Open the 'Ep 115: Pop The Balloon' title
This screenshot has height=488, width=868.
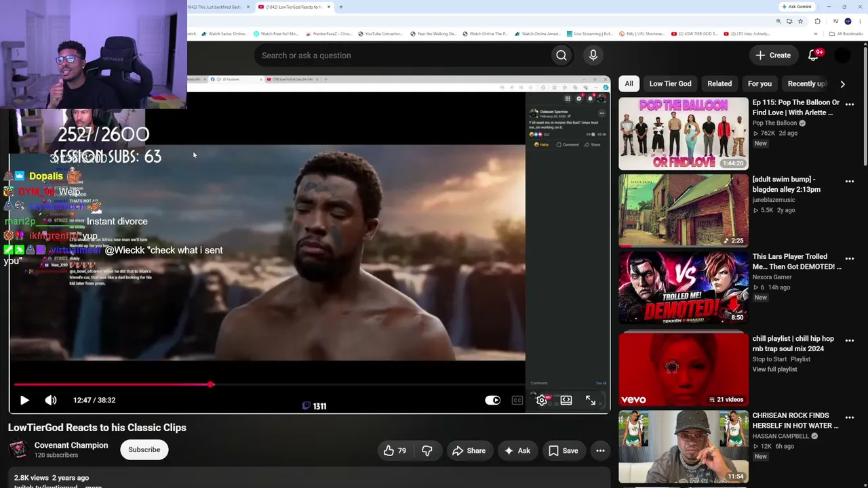[796, 108]
